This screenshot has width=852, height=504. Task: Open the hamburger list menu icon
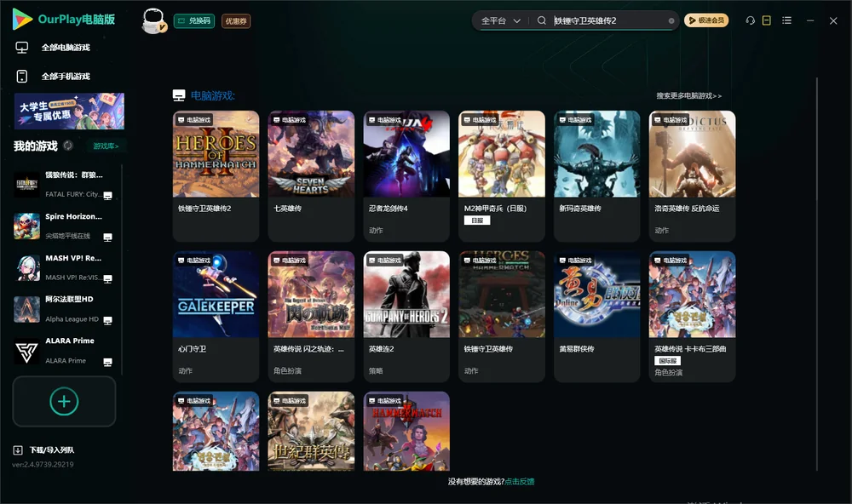coord(786,20)
